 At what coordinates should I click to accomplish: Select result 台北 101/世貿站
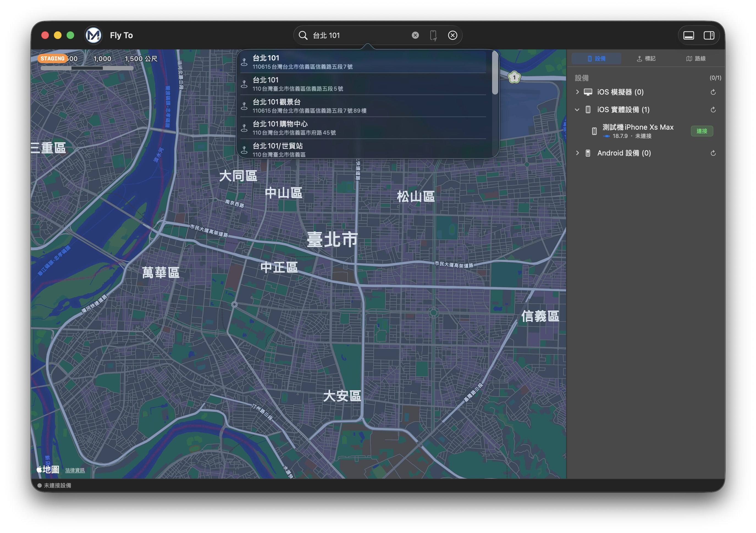(363, 149)
